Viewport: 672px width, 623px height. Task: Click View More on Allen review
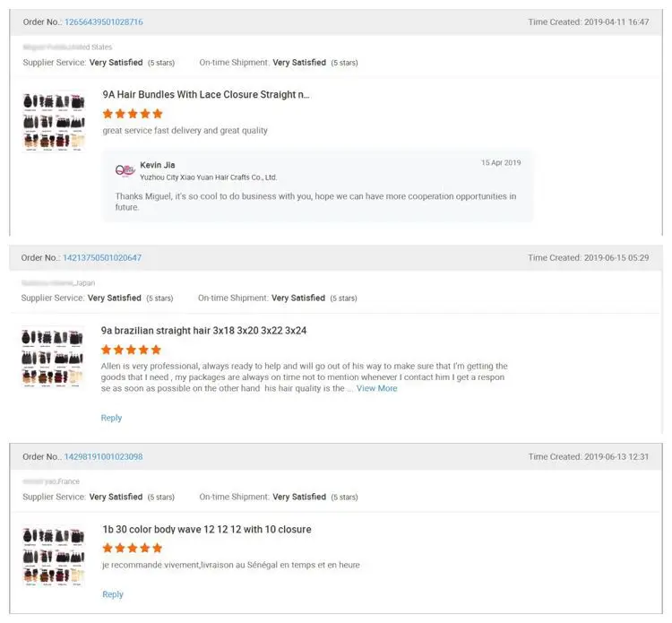(376, 388)
